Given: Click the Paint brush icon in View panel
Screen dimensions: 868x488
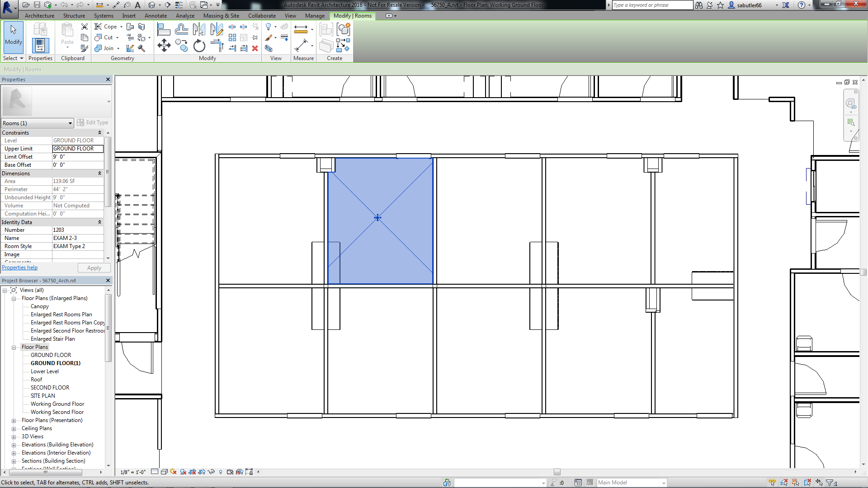Looking at the screenshot, I should pyautogui.click(x=269, y=38).
